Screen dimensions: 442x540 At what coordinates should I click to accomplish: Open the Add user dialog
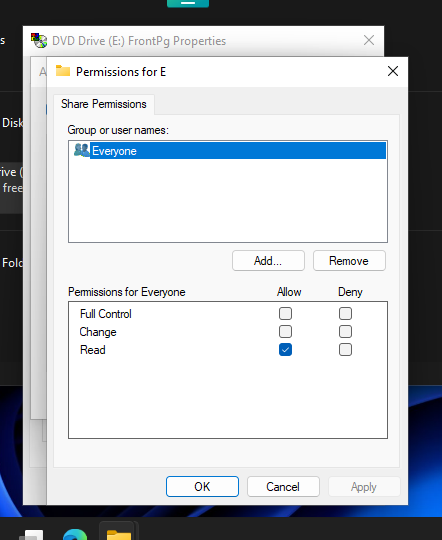click(x=268, y=261)
